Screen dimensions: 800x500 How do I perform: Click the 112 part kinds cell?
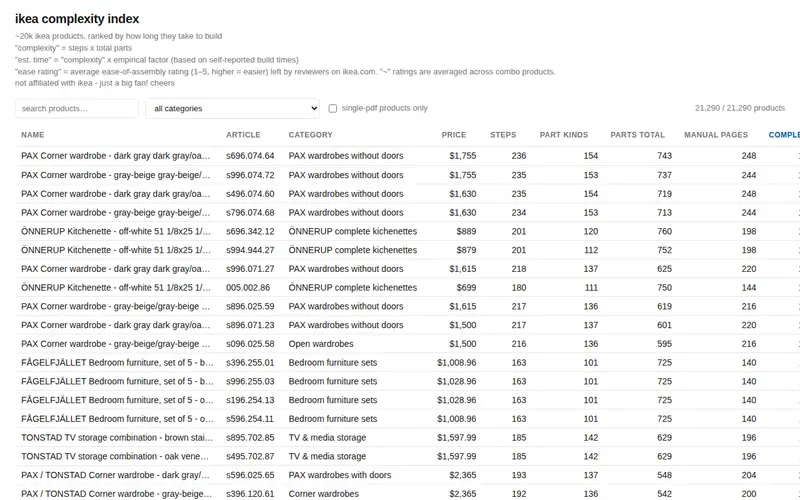(x=591, y=250)
